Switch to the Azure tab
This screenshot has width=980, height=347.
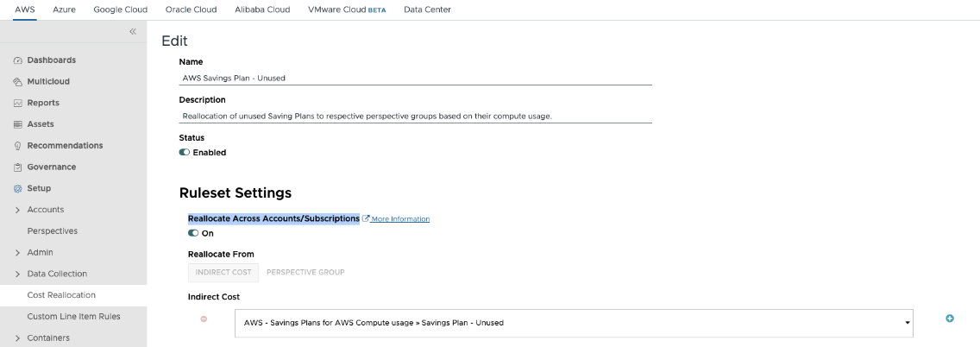(64, 9)
